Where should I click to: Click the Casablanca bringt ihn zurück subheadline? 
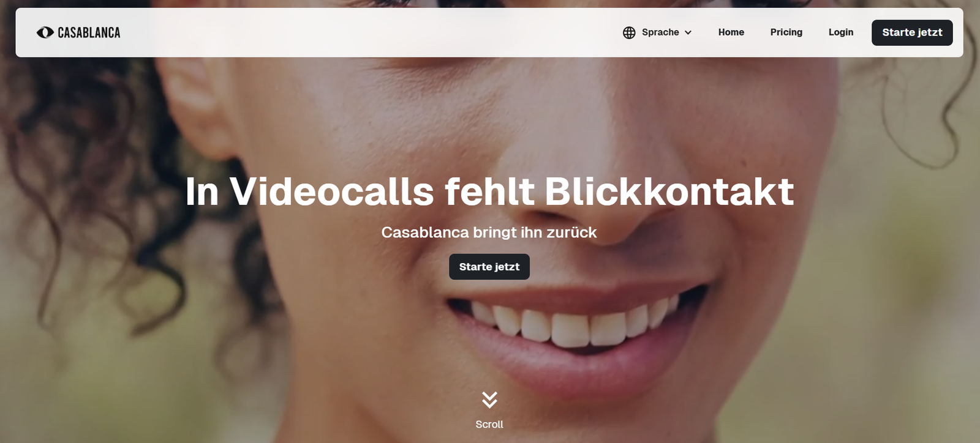click(x=489, y=233)
